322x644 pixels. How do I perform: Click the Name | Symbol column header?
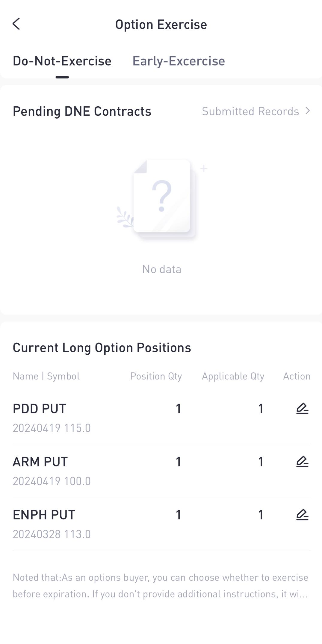(46, 376)
